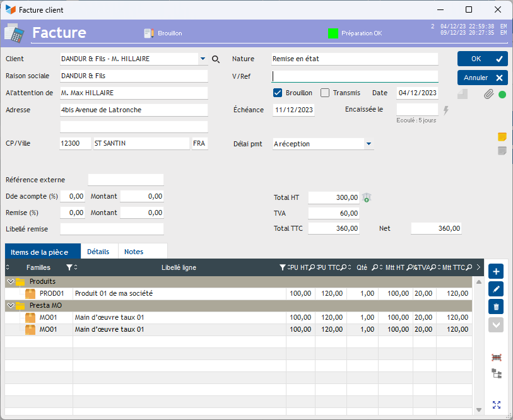The image size is (513, 420).
Task: Click the OK button
Action: pos(483,59)
